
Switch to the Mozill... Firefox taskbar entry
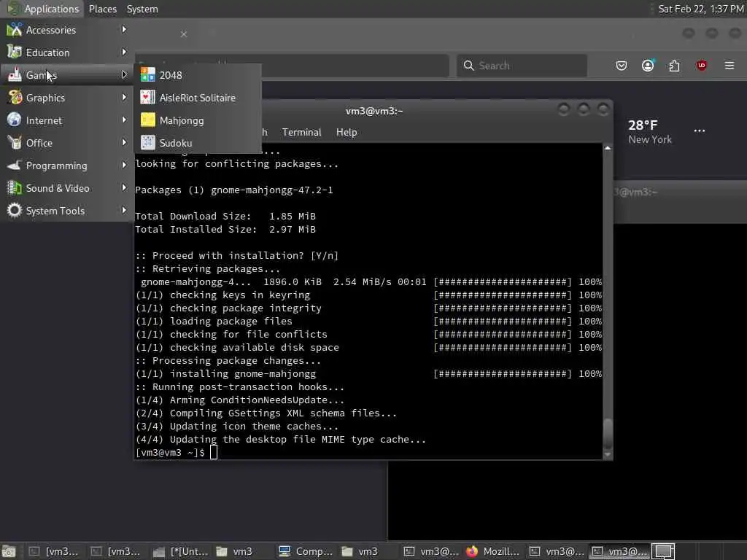(x=494, y=551)
